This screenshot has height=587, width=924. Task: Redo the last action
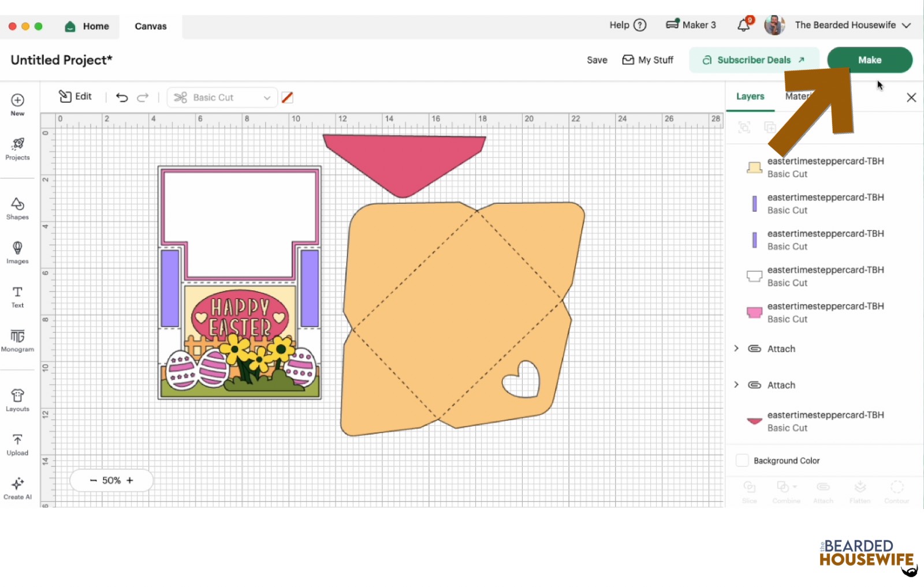point(143,97)
